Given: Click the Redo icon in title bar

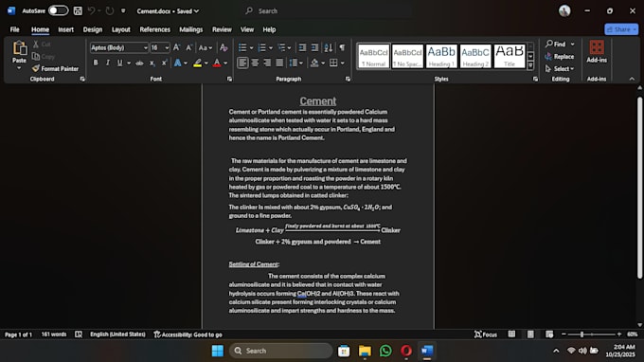Looking at the screenshot, I should click(x=109, y=11).
